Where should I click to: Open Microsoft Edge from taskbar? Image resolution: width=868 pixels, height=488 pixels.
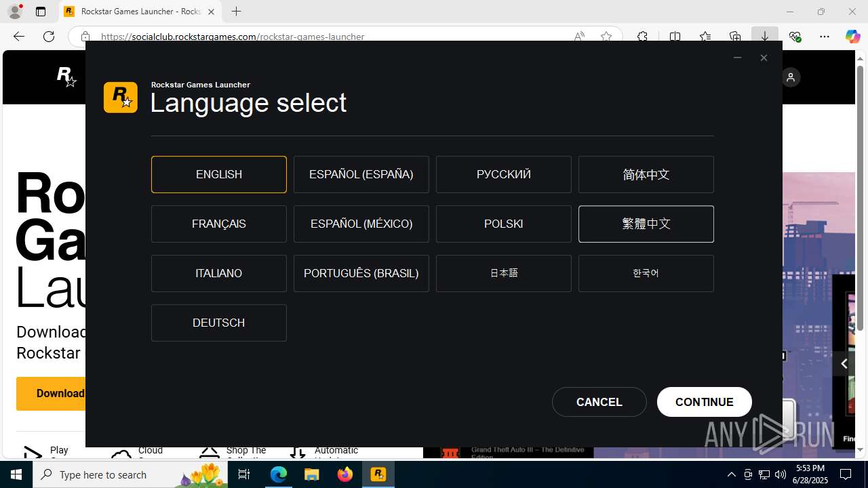click(x=279, y=474)
